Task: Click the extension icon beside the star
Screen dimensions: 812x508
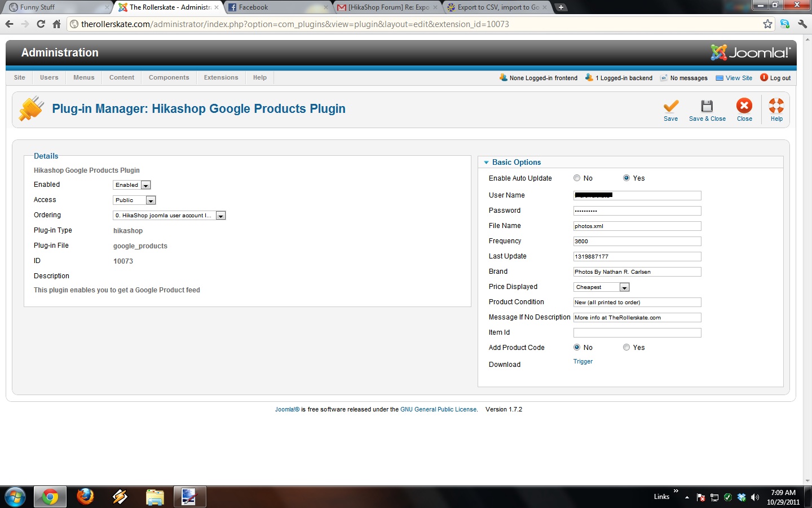Action: click(x=785, y=24)
